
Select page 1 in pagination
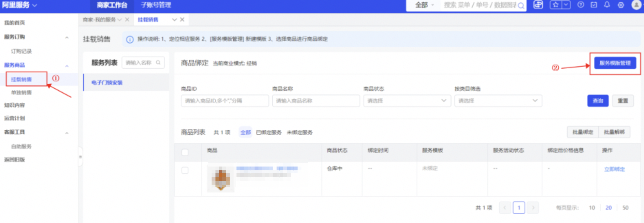(519, 208)
